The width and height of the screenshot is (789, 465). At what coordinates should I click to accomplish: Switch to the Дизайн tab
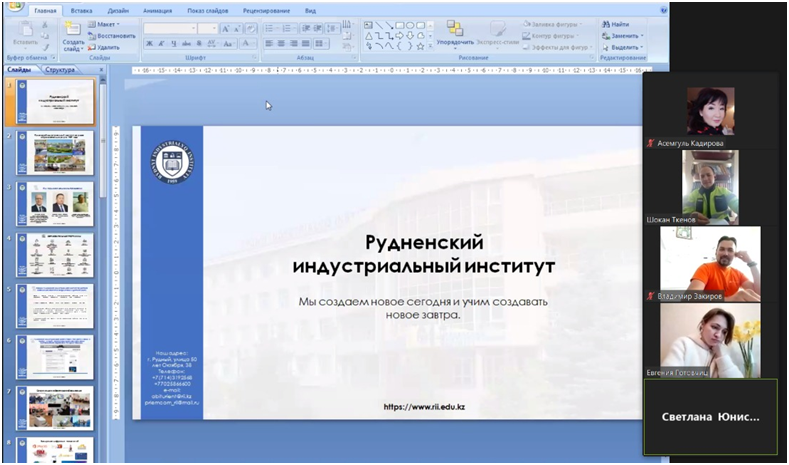click(x=118, y=11)
